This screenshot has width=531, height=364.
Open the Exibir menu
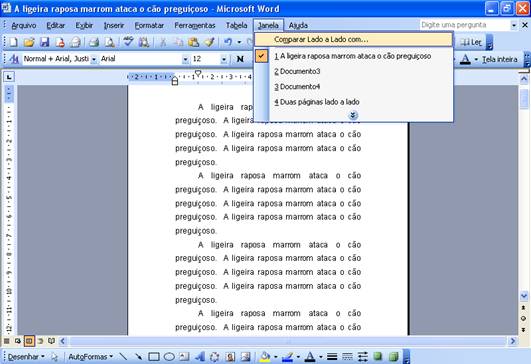coord(84,25)
